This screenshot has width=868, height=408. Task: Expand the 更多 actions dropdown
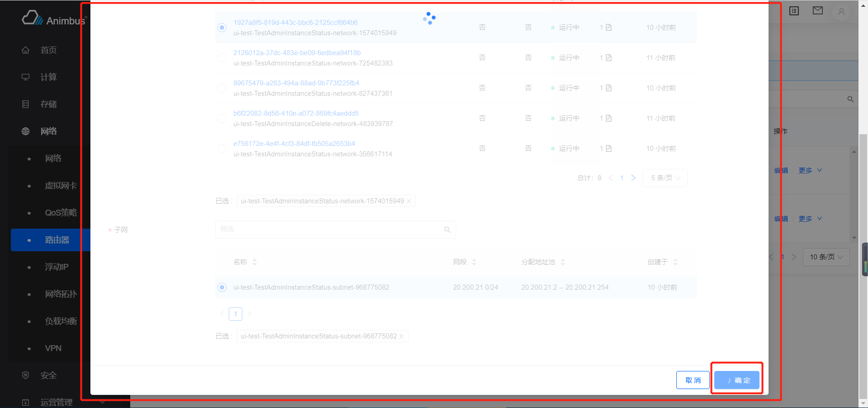click(809, 170)
